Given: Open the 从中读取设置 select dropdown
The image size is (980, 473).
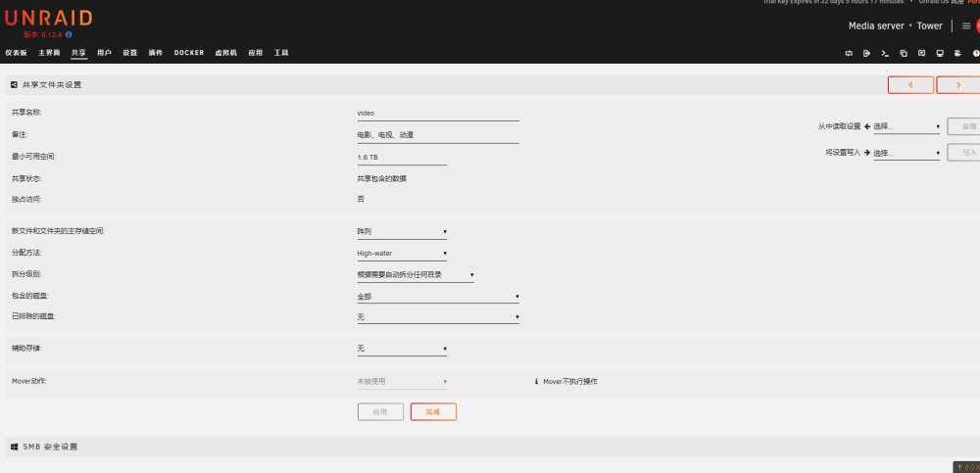Looking at the screenshot, I should pyautogui.click(x=906, y=127).
